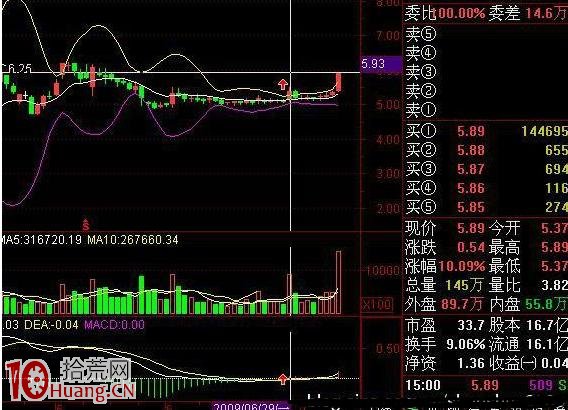Click the purple 509 volume in the tick row
The height and width of the screenshot is (410, 568).
tap(542, 385)
